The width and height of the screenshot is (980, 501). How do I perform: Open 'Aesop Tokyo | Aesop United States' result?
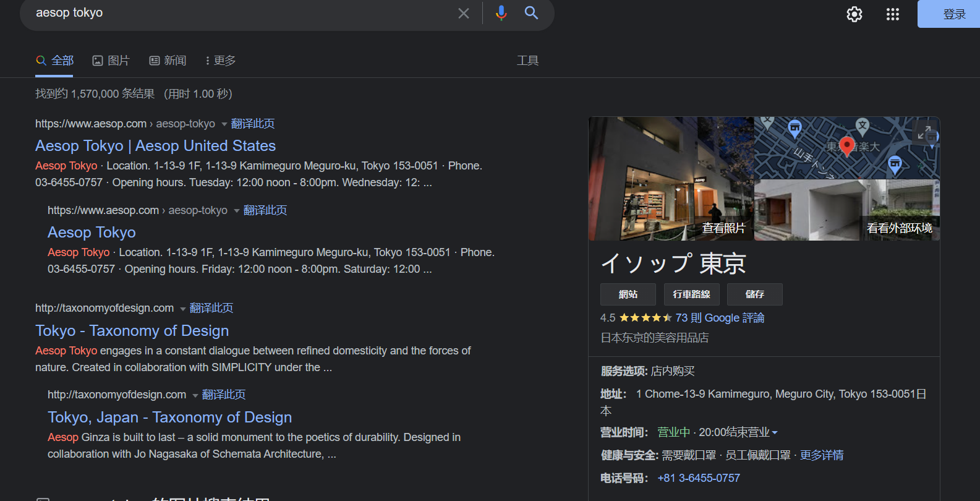[156, 146]
